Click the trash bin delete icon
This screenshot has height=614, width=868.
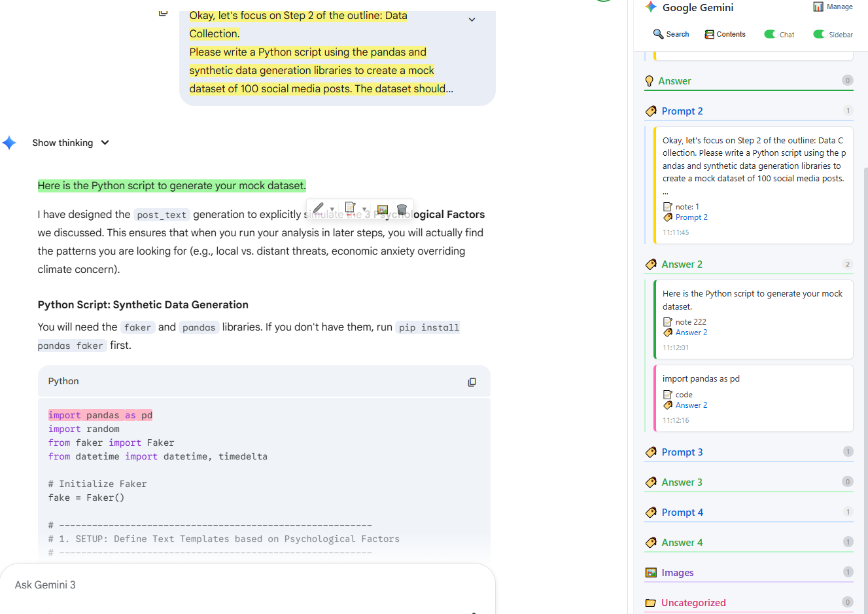click(402, 209)
